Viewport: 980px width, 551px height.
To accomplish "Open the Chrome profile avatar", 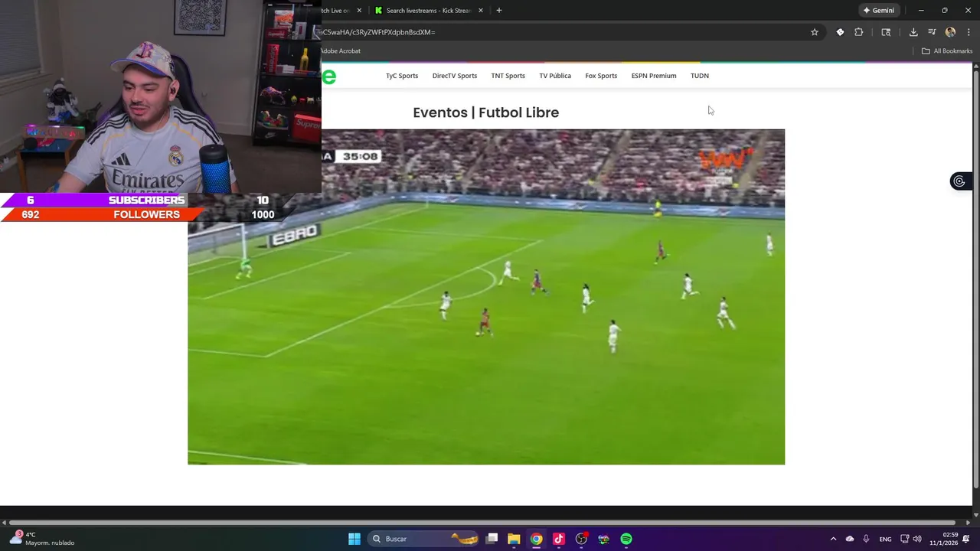I will click(x=950, y=32).
